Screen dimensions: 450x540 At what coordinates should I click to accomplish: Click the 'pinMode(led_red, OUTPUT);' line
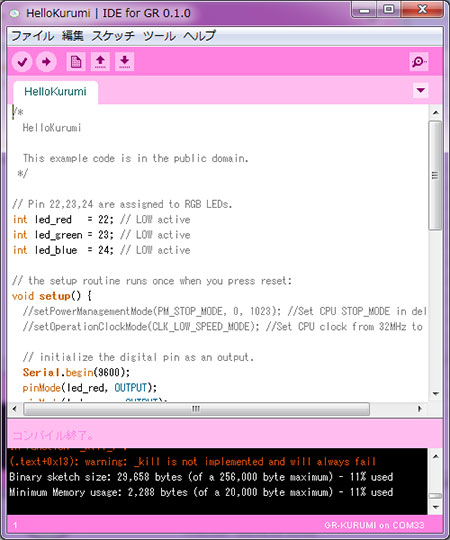point(90,388)
